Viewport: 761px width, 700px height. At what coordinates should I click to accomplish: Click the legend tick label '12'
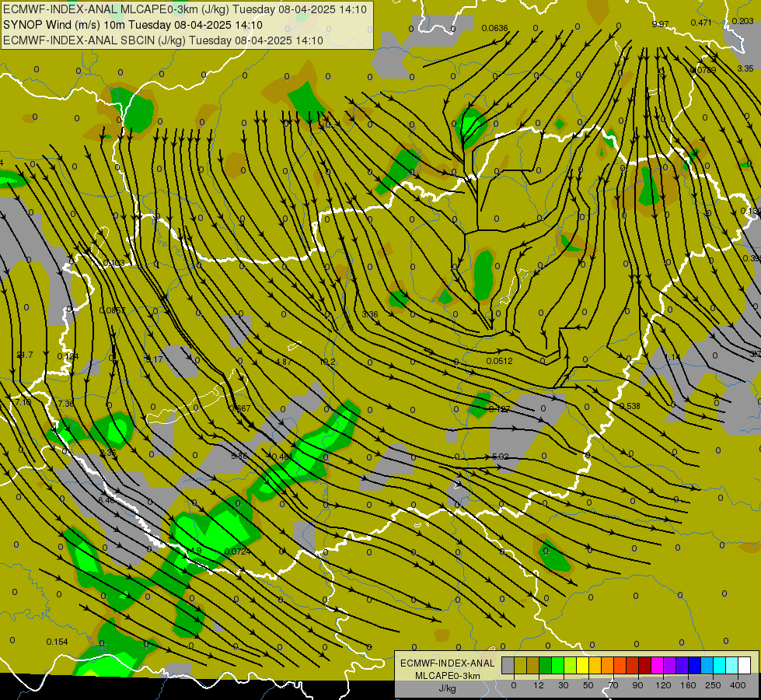539,685
